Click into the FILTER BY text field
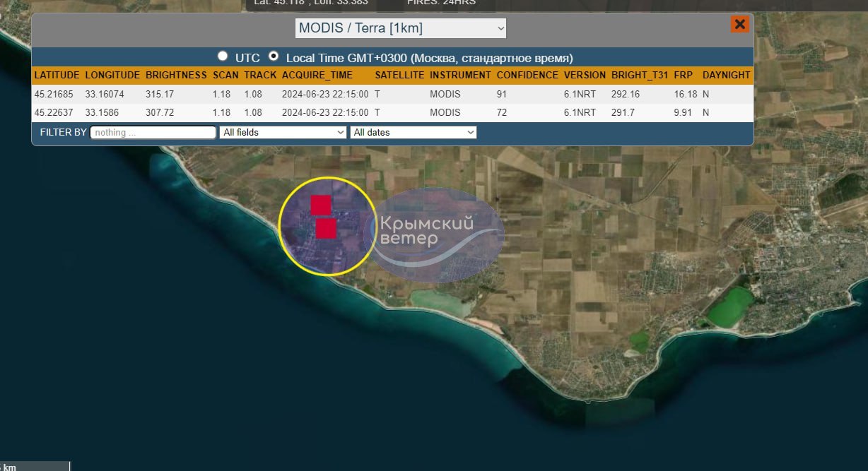The image size is (868, 471). point(153,132)
